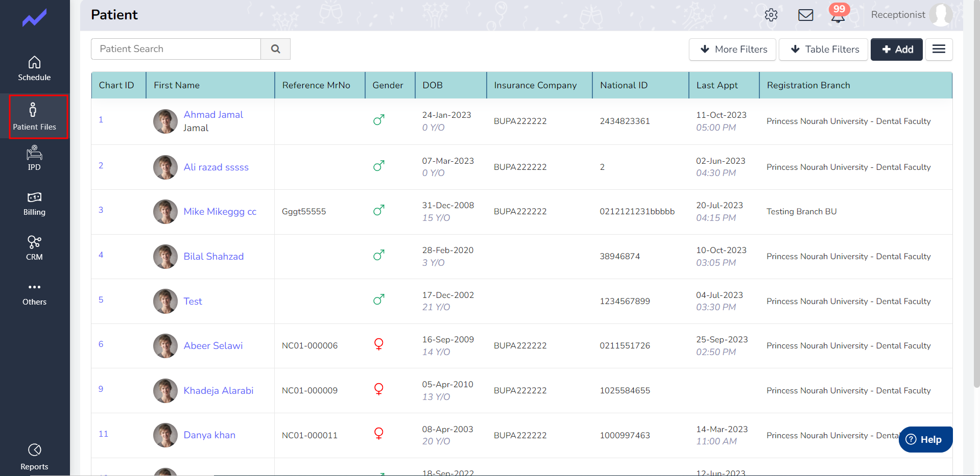Open patient named Test
Image resolution: width=980 pixels, height=476 pixels.
pyautogui.click(x=193, y=302)
